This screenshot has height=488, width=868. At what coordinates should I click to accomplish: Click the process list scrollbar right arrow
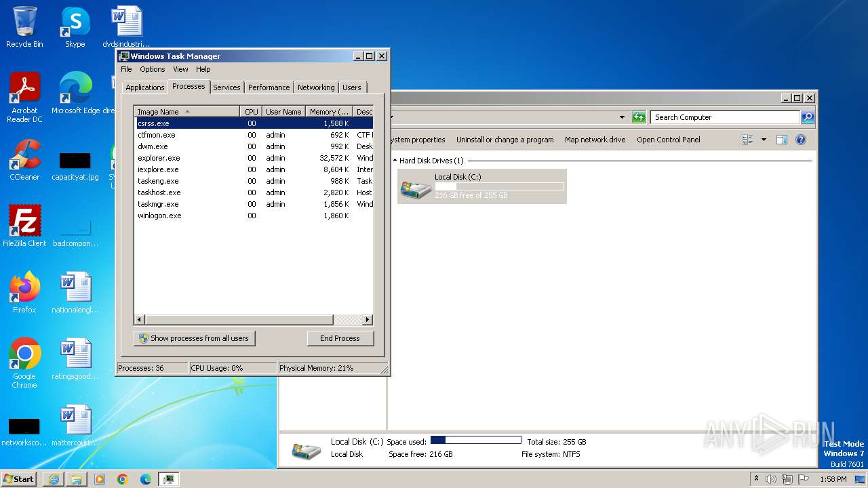click(368, 319)
